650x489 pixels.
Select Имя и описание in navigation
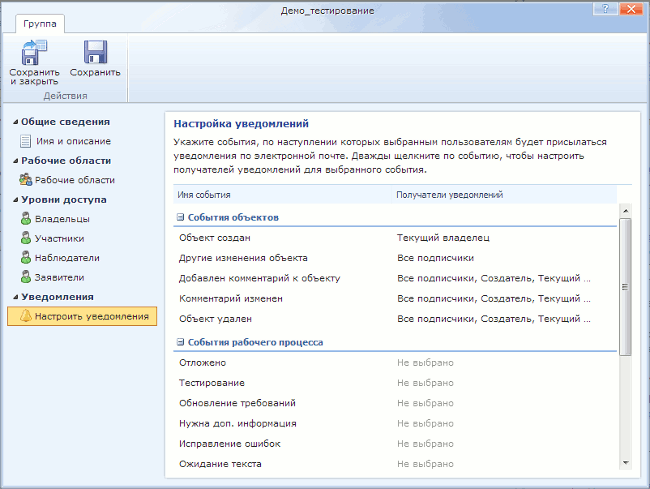[73, 141]
